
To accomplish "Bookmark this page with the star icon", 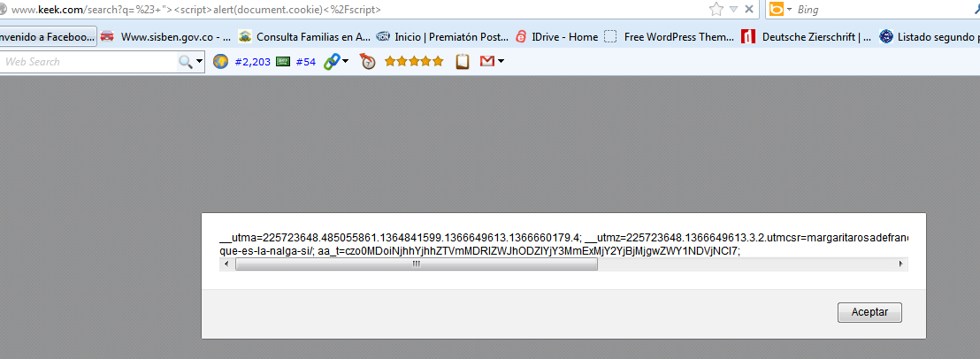I will pos(716,10).
